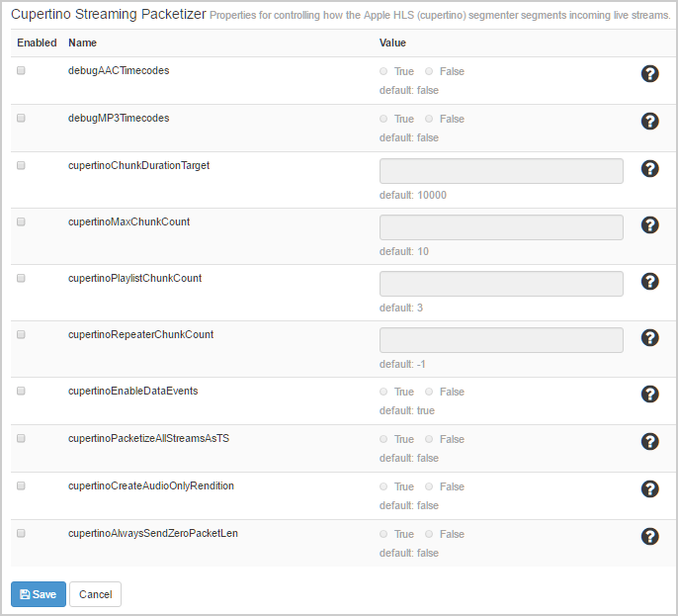Tick the cupertinoCreateAudioOnlyRendition enable checkbox
678x616 pixels.
tap(21, 485)
